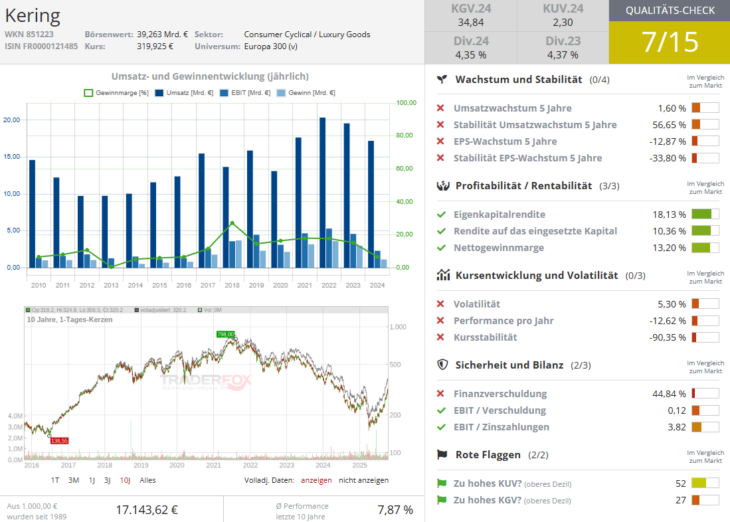
Task: Show full history with the Alles range
Action: (147, 480)
